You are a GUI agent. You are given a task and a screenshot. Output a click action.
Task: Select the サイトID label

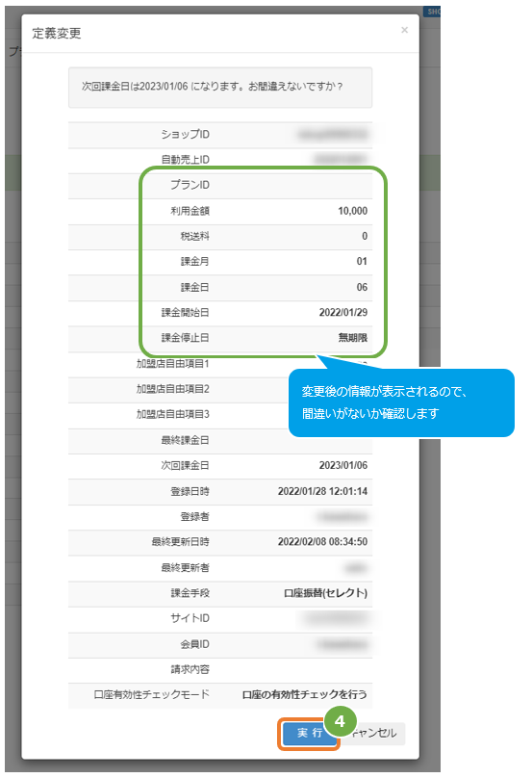[190, 618]
